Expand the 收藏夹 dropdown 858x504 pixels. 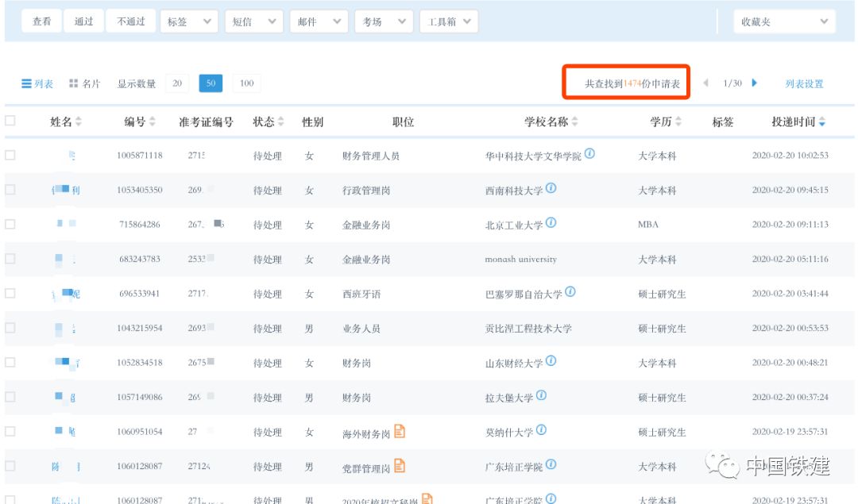pyautogui.click(x=783, y=22)
